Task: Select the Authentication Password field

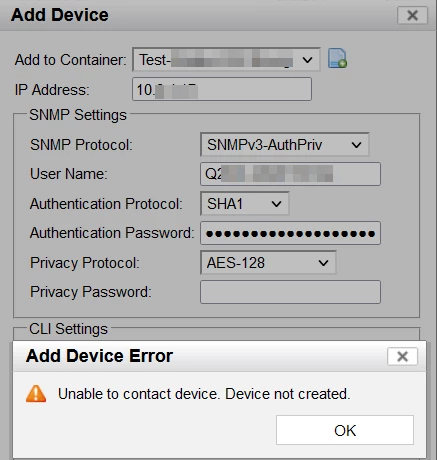Action: tap(290, 233)
